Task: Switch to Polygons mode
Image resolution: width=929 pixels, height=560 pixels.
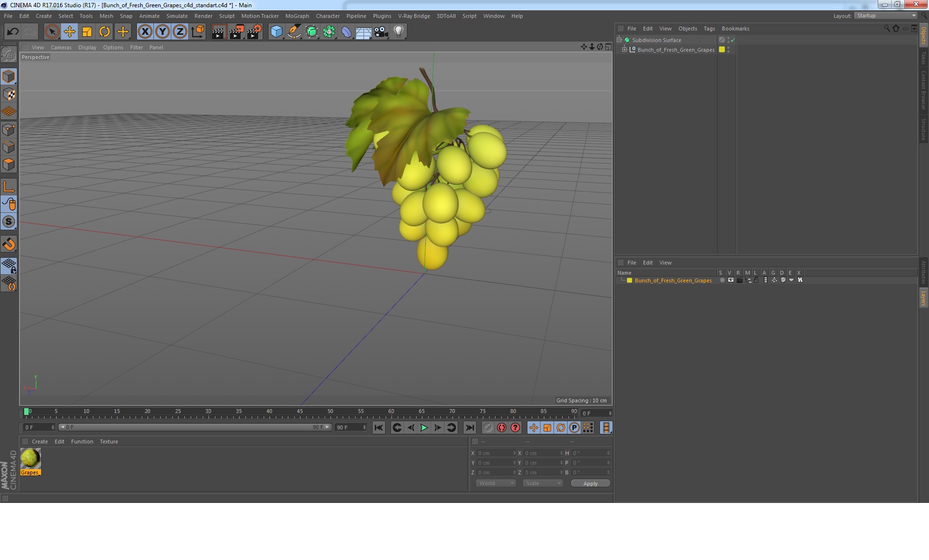Action: [x=9, y=164]
